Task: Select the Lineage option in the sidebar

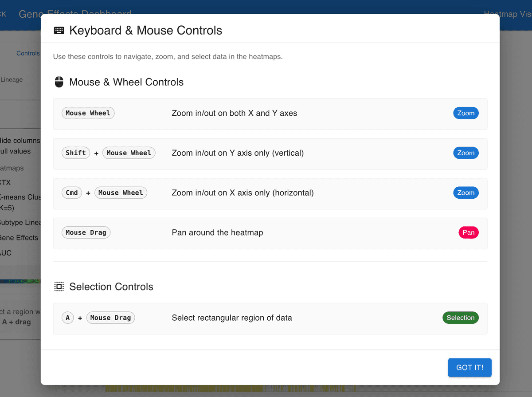Action: click(x=12, y=80)
